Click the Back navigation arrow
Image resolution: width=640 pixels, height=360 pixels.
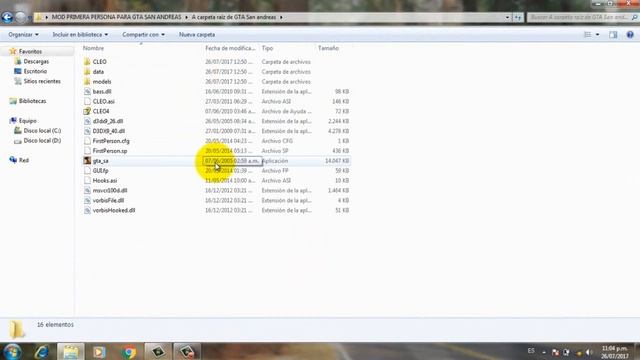tap(7, 17)
